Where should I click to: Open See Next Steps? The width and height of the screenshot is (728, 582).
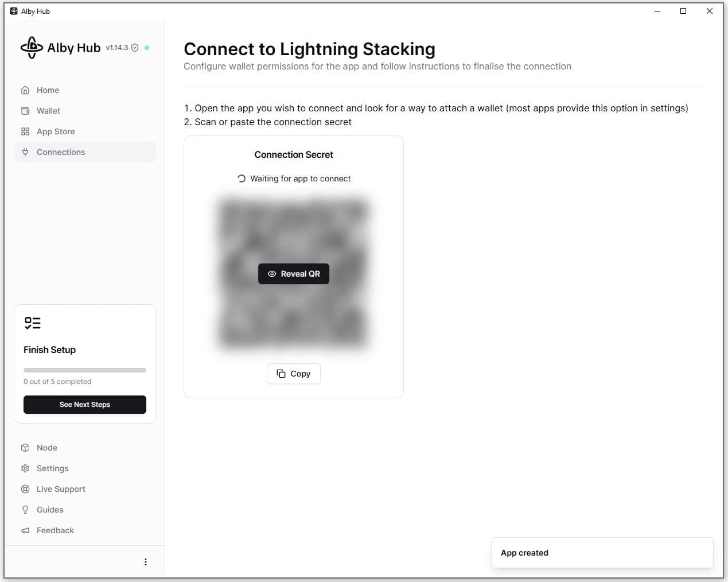pos(85,405)
